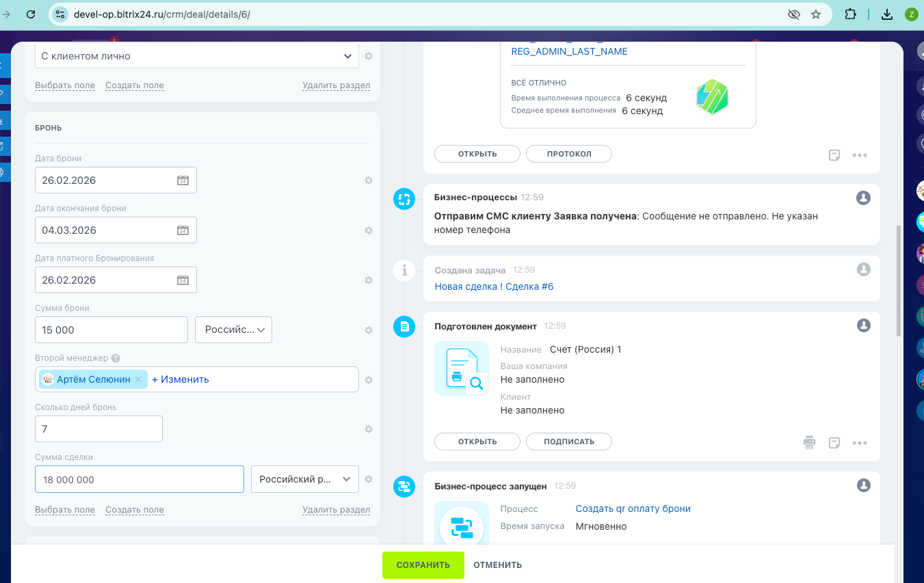Click the print icon on document card
Image resolution: width=924 pixels, height=583 pixels.
(809, 442)
